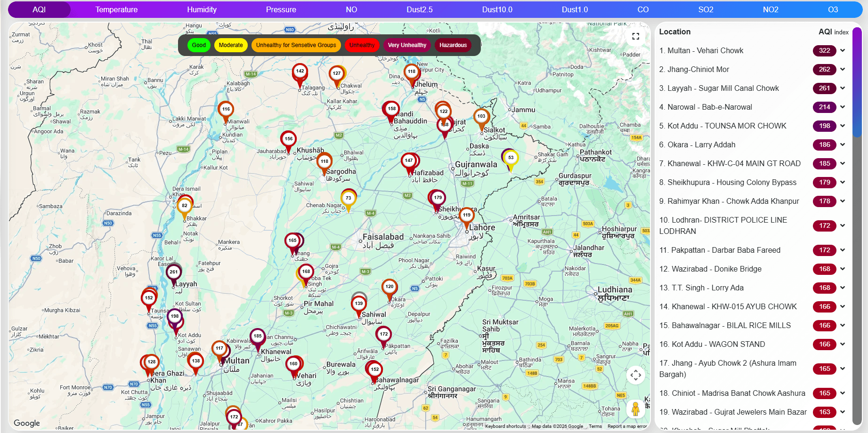The height and width of the screenshot is (433, 868).
Task: Switch to the Humidity tab
Action: 202,9
